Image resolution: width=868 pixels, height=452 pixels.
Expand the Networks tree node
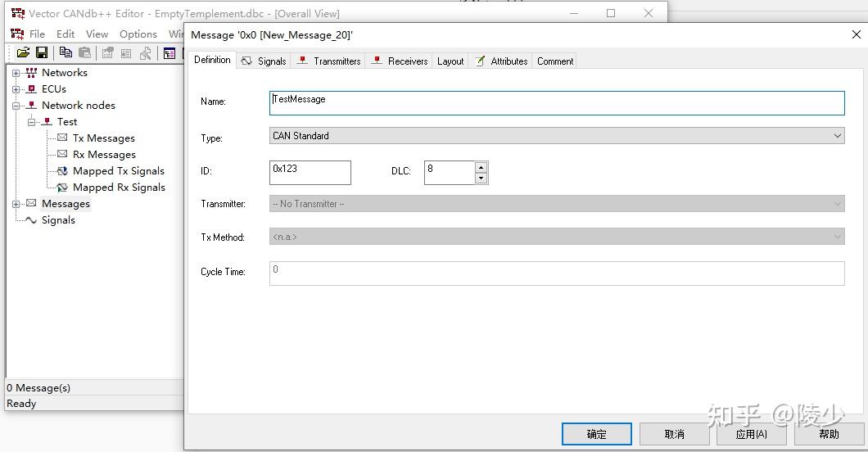coord(16,73)
